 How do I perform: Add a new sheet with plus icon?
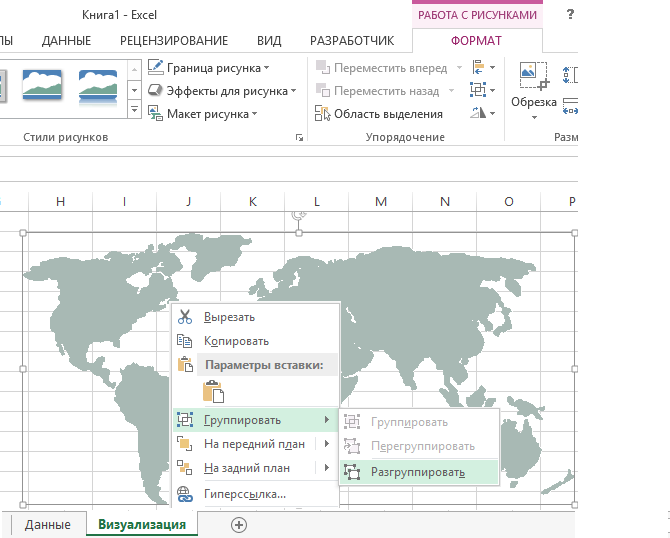tap(238, 524)
